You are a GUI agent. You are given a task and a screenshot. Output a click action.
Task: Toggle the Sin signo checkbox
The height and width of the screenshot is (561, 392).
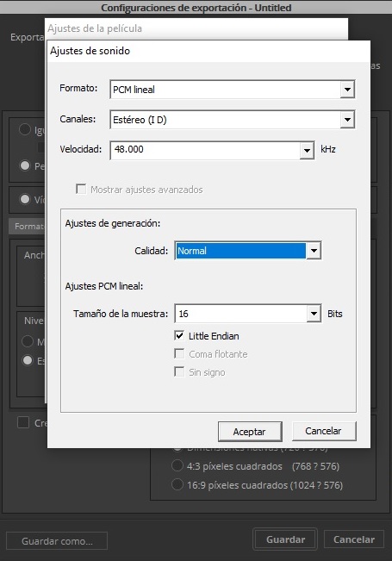click(x=179, y=371)
